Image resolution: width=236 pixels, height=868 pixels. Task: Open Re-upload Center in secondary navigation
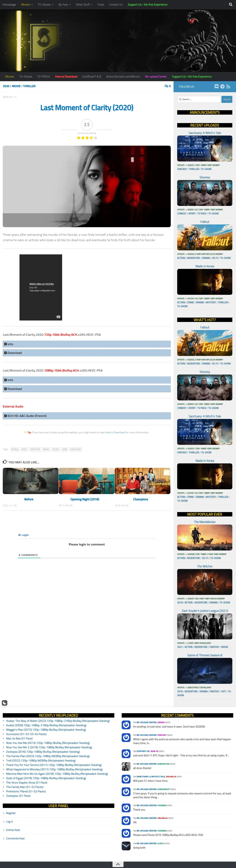(156, 76)
